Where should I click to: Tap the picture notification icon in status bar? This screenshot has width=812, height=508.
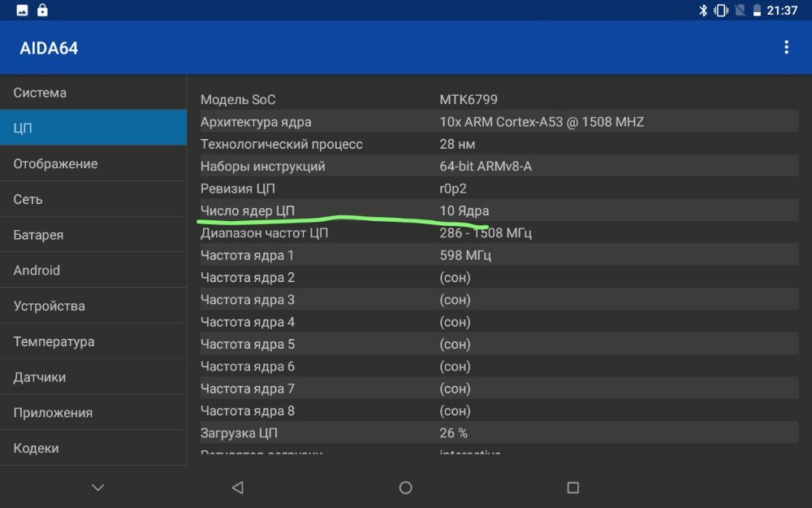pyautogui.click(x=22, y=11)
